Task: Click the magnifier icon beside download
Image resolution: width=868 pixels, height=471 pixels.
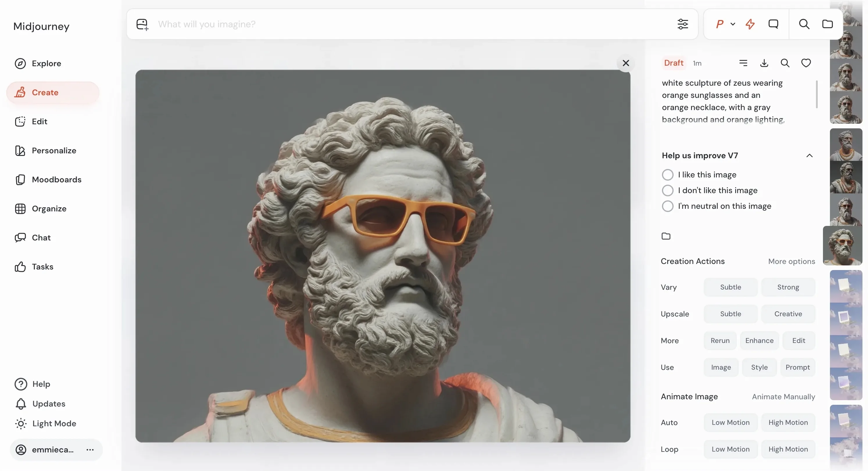Action: 785,63
